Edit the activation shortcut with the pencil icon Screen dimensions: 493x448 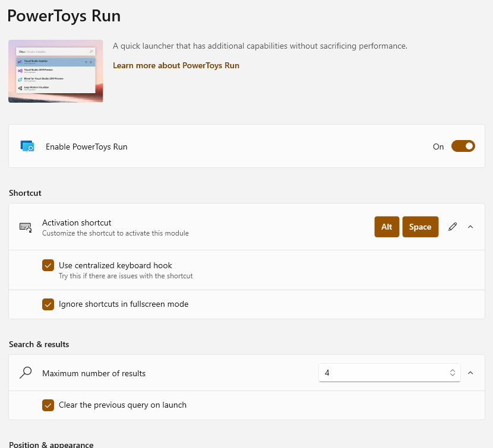[x=453, y=227]
